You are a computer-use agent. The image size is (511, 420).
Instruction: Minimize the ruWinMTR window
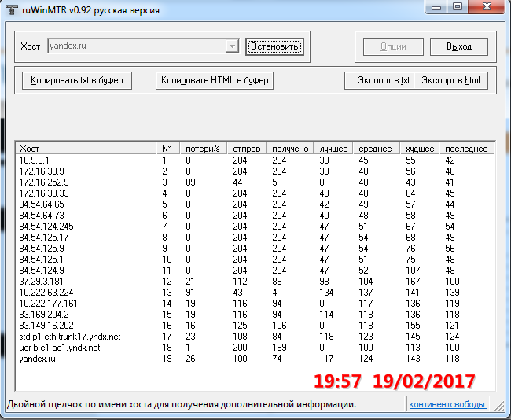[x=436, y=6]
